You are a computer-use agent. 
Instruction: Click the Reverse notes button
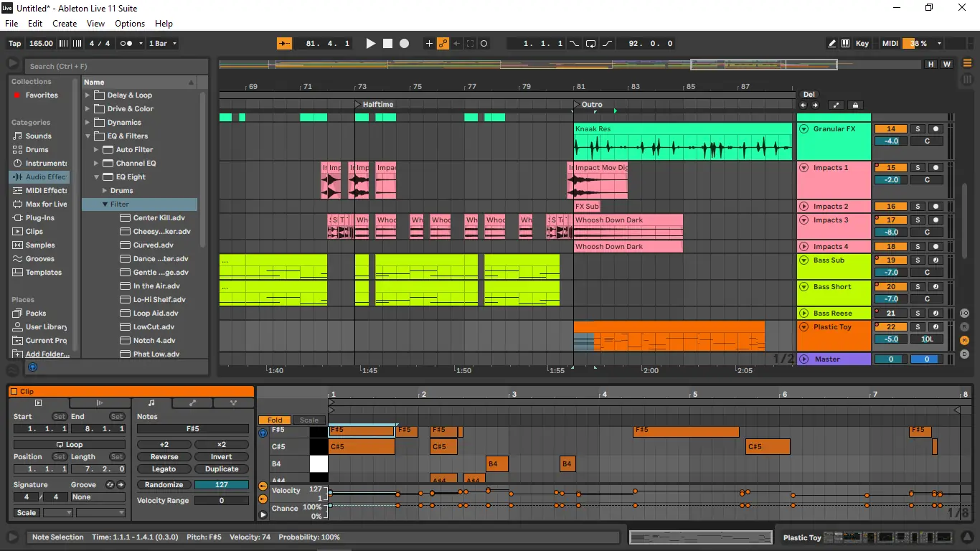tap(164, 457)
